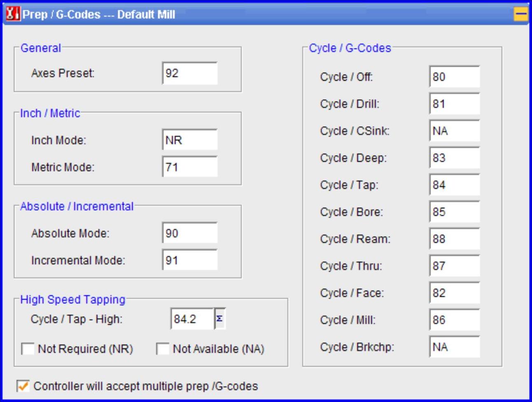The width and height of the screenshot is (532, 402).
Task: Click the Metric Mode field
Action: point(190,167)
